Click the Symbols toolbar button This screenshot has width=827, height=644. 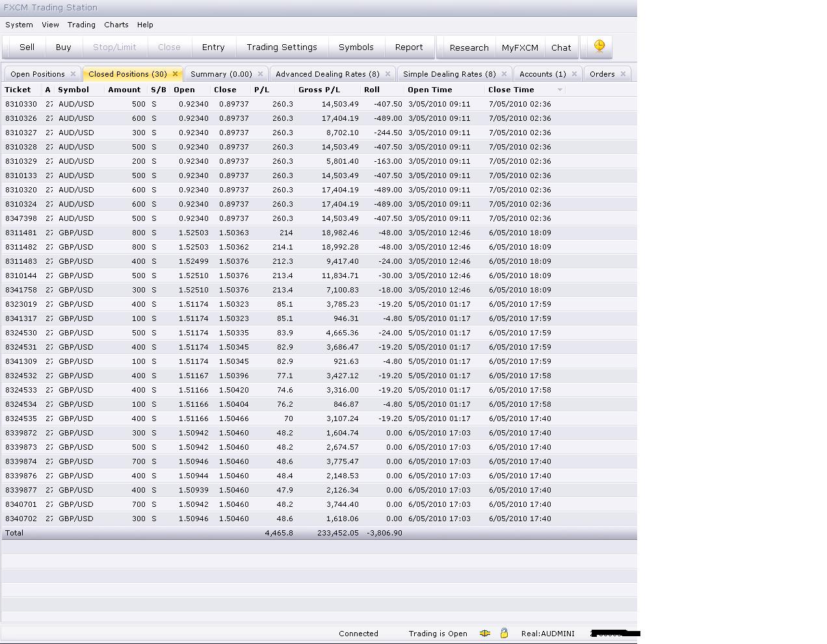356,47
